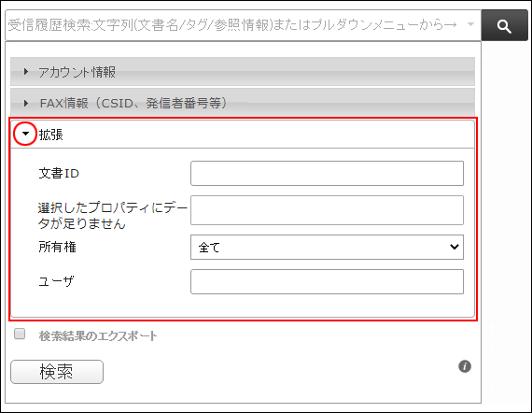
Task: Enable 検索結果のエクスポート checkbox
Action: click(x=20, y=334)
